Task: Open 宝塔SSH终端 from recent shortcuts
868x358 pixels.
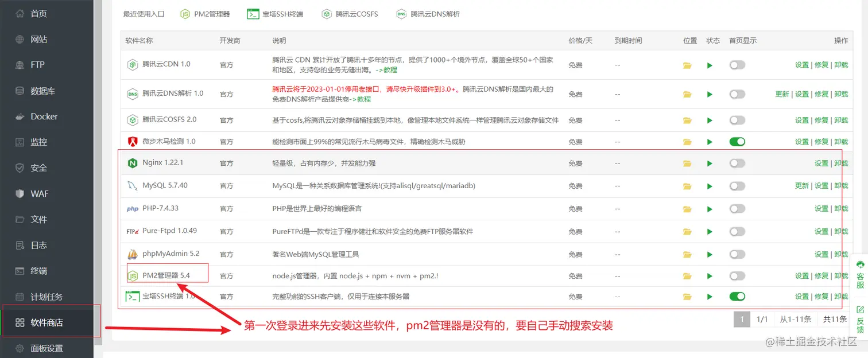Action: pyautogui.click(x=275, y=14)
